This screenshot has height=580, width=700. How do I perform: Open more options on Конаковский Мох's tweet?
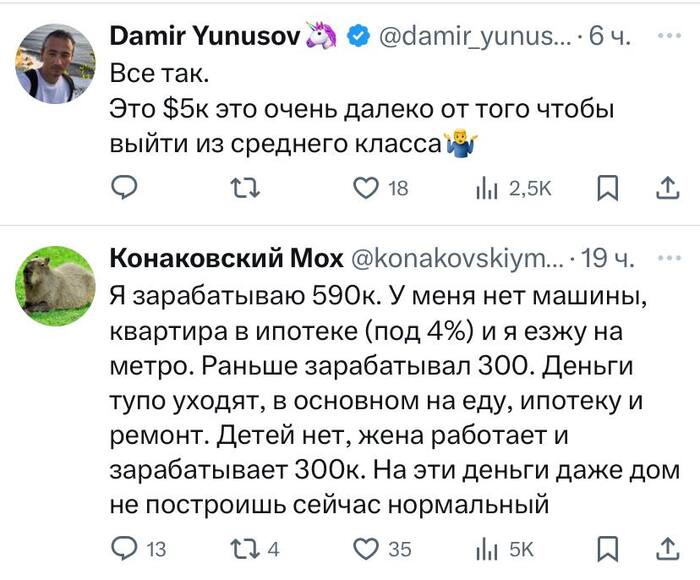666,258
